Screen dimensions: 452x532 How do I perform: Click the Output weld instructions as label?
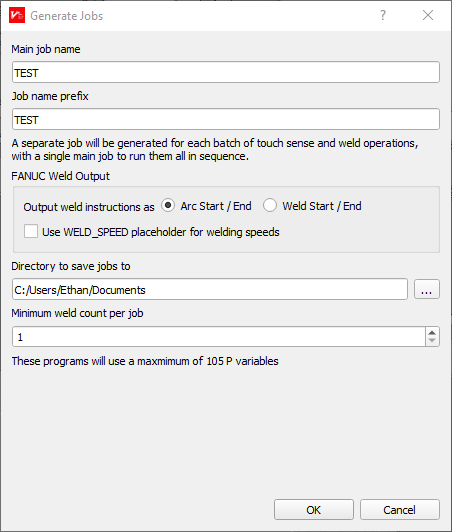coord(89,207)
